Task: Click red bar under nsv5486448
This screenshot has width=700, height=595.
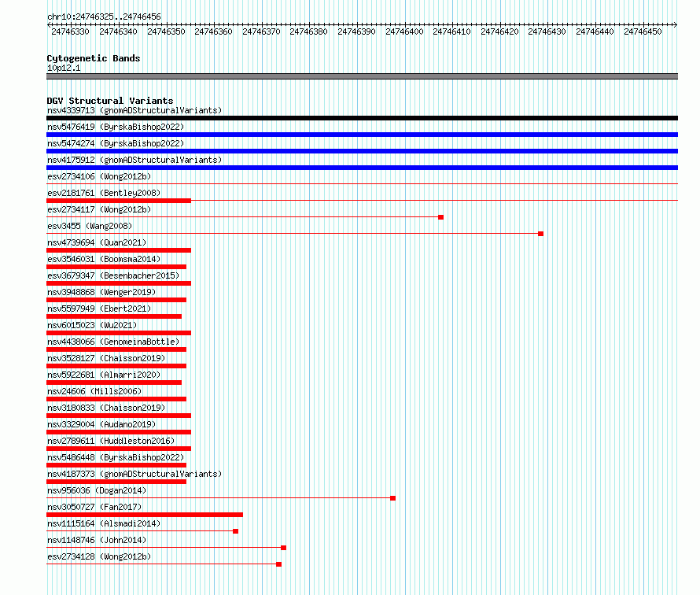Action: [116, 465]
